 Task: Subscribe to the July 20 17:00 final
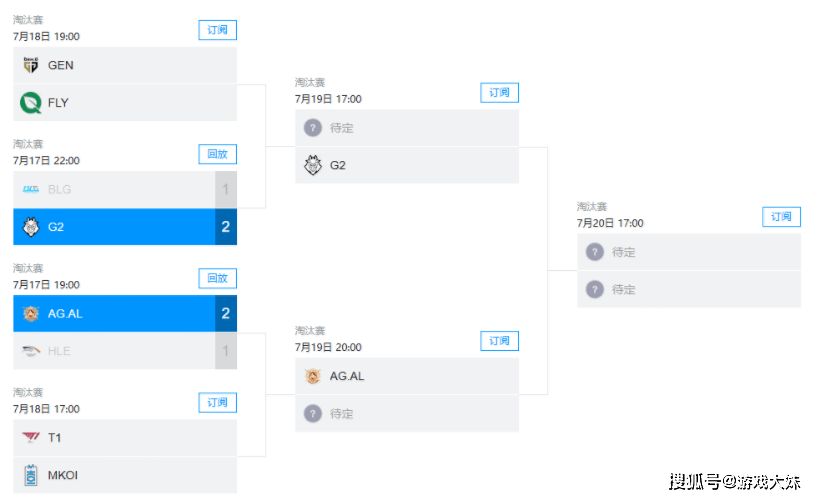tap(781, 217)
